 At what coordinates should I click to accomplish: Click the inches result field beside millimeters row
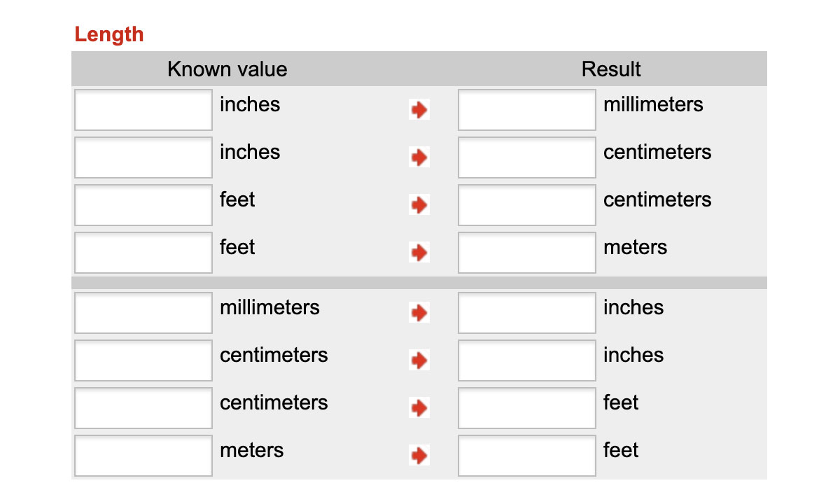pyautogui.click(x=526, y=313)
